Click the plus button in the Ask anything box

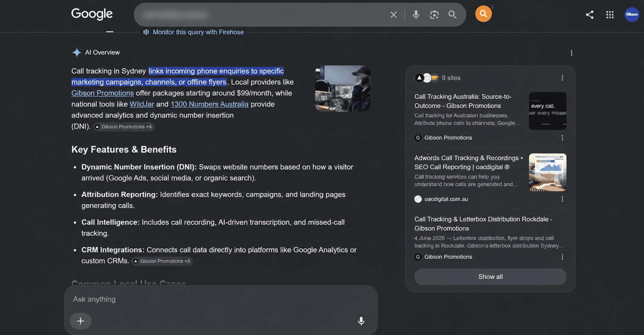[x=81, y=321]
